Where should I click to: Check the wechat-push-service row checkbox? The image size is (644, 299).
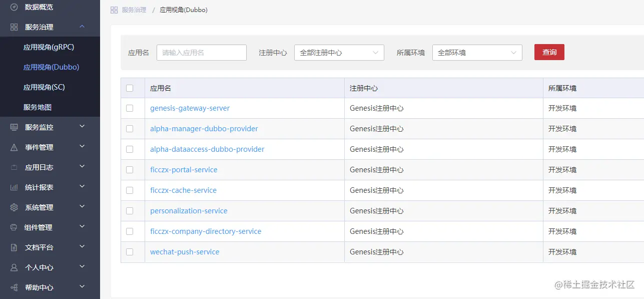click(x=130, y=252)
